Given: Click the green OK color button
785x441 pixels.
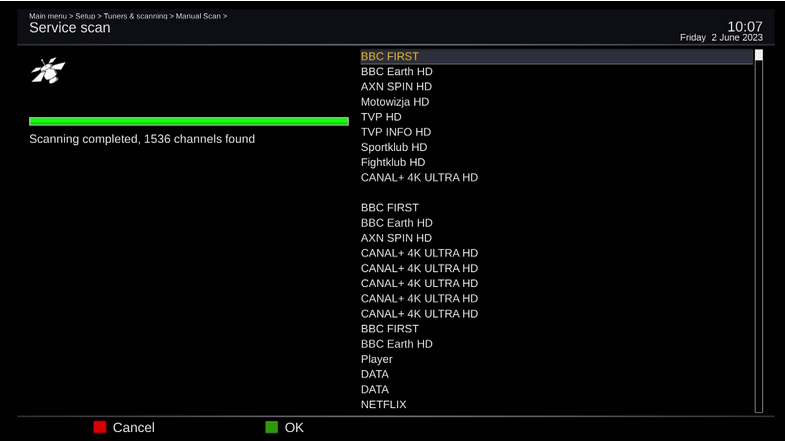Looking at the screenshot, I should [x=271, y=427].
